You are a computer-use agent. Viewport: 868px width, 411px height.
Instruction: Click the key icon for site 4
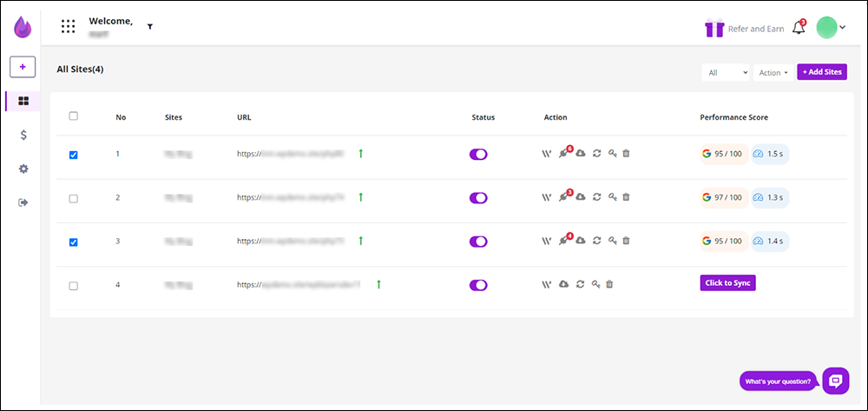point(595,284)
